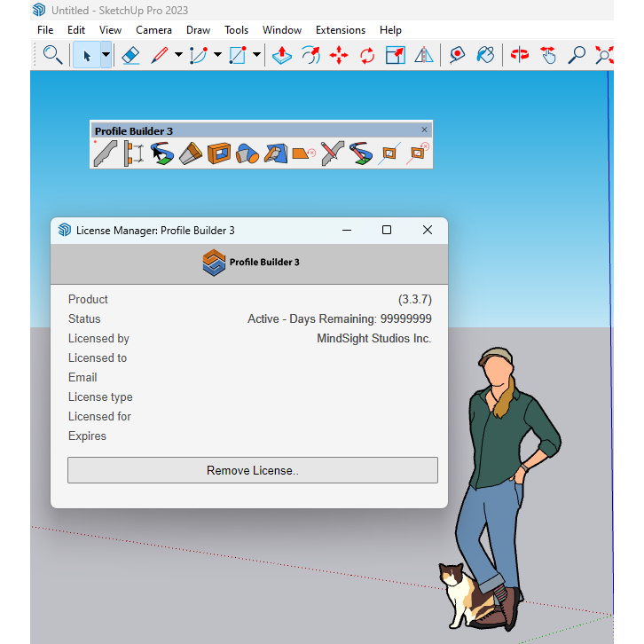Expand the Arc tool dropdown arrow
This screenshot has width=644, height=644.
point(217,55)
